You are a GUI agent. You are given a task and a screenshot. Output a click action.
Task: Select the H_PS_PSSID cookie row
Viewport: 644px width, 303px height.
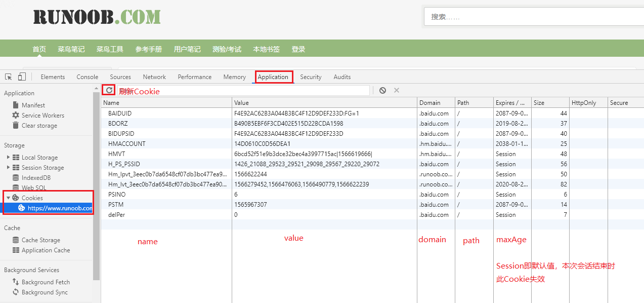[x=372, y=164]
